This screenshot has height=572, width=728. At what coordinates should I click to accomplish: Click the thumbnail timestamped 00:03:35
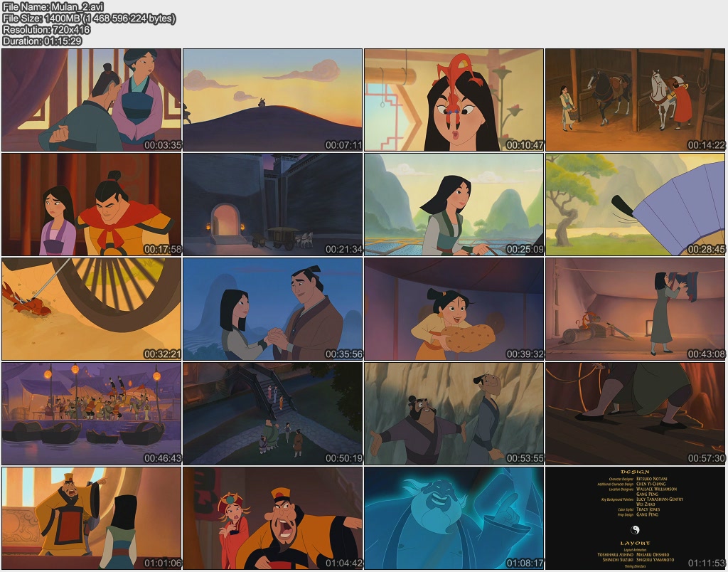pyautogui.click(x=92, y=100)
